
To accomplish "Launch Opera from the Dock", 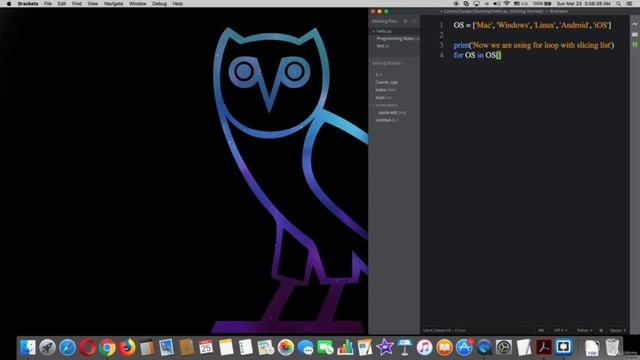I will 87,348.
